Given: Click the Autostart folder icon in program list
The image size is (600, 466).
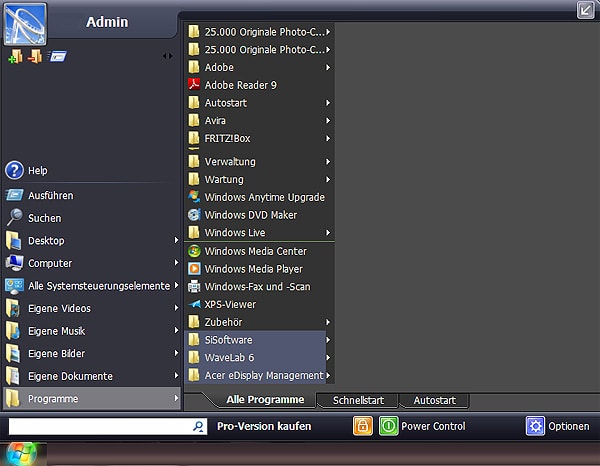Looking at the screenshot, I should click(x=194, y=103).
